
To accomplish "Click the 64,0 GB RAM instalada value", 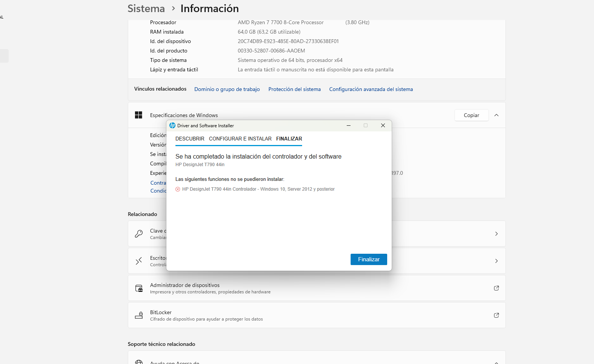I will click(269, 32).
